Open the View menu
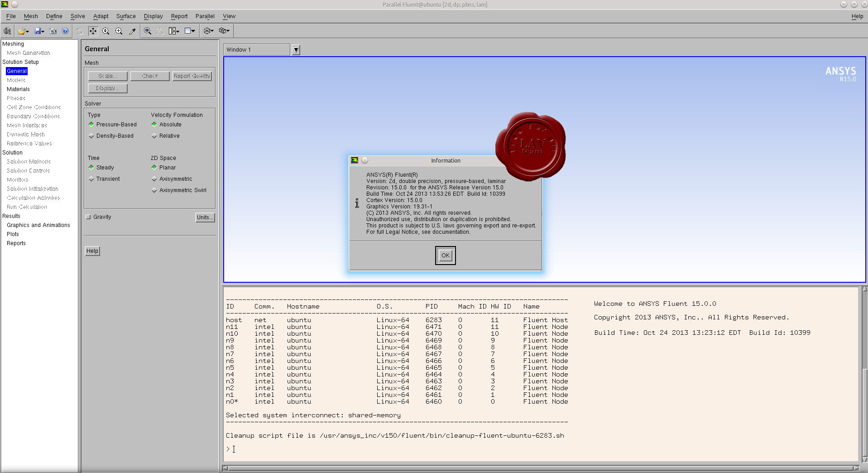This screenshot has width=868, height=473. (229, 16)
